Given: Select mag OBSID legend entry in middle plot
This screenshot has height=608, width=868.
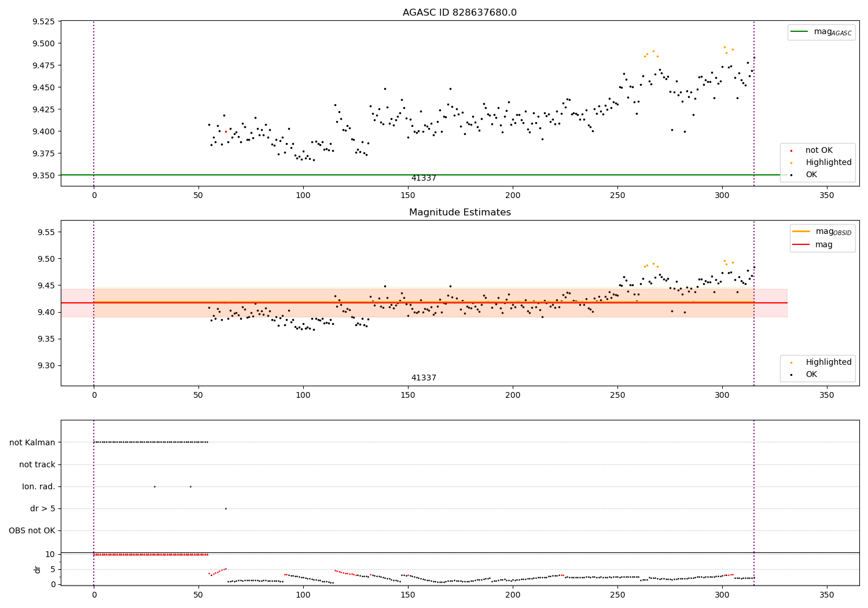Looking at the screenshot, I should [822, 232].
